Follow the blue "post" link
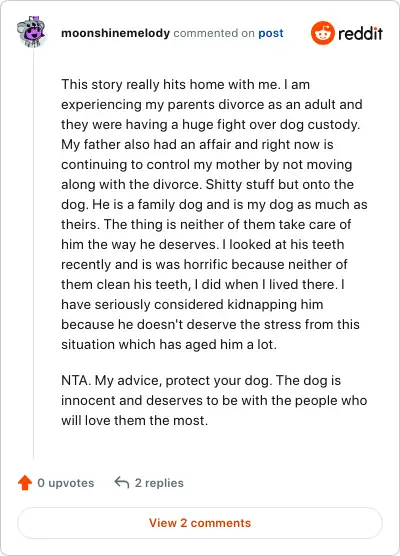 [x=271, y=33]
